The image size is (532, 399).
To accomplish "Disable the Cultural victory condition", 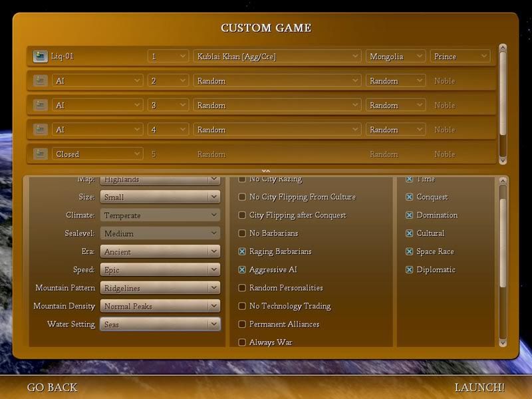I will tap(410, 233).
